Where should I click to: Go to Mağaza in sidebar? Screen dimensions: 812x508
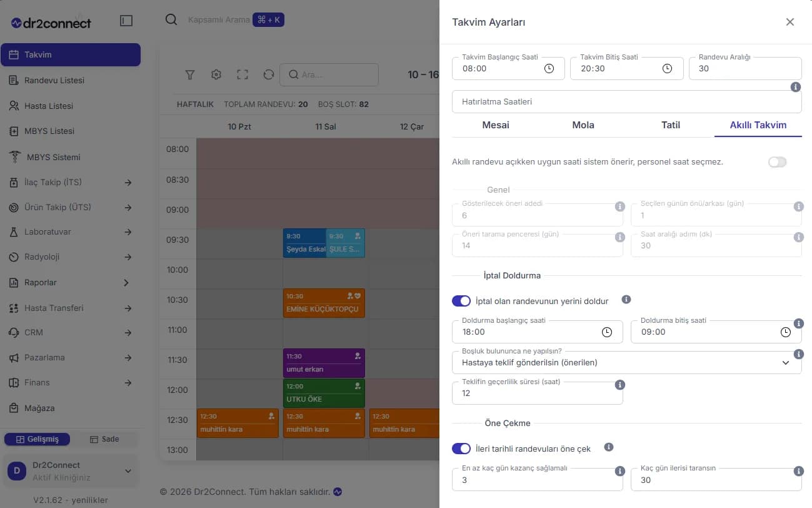[70, 409]
